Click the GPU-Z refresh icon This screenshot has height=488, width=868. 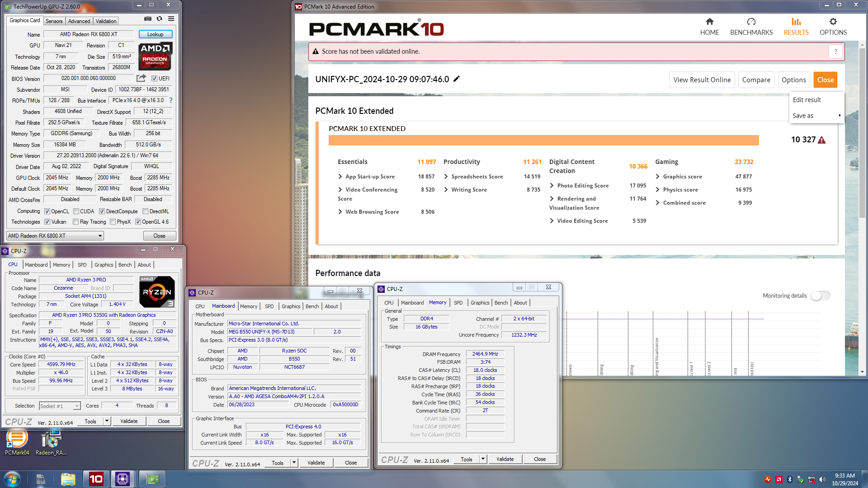159,19
